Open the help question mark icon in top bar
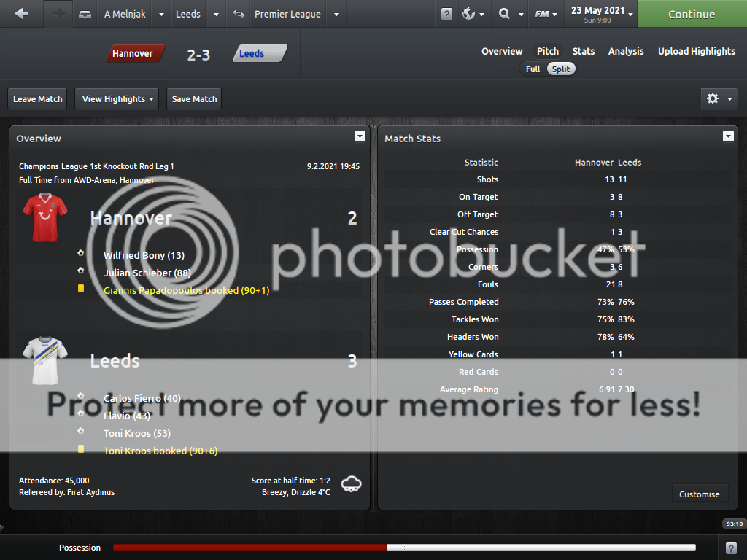747x560 pixels. point(446,14)
